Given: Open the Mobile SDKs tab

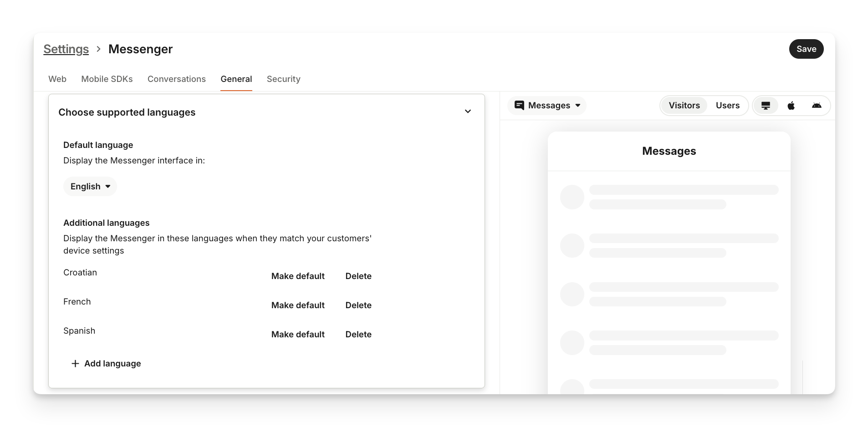Looking at the screenshot, I should point(107,79).
